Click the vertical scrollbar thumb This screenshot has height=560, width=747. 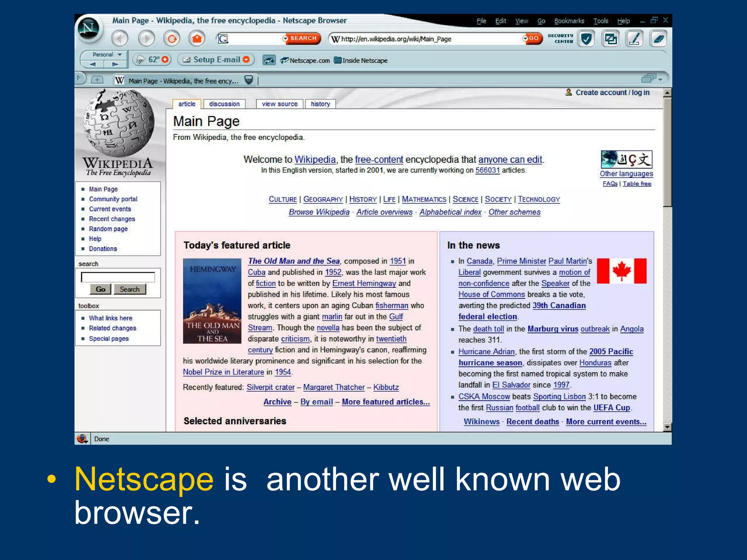[667, 152]
